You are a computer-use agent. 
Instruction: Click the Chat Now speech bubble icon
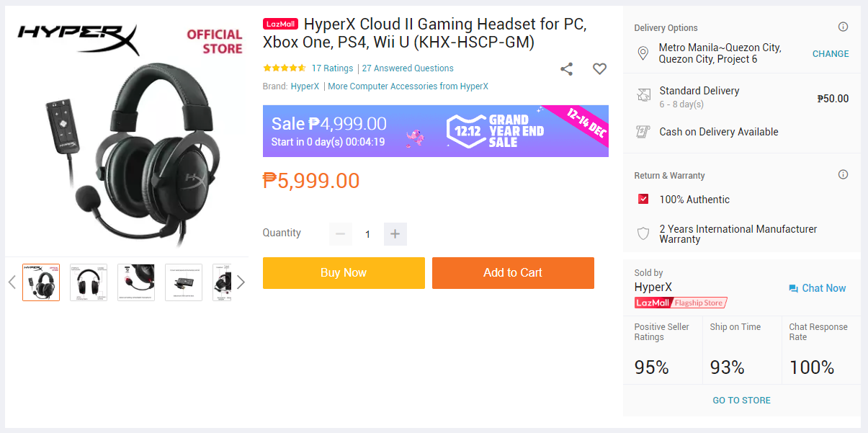click(793, 288)
